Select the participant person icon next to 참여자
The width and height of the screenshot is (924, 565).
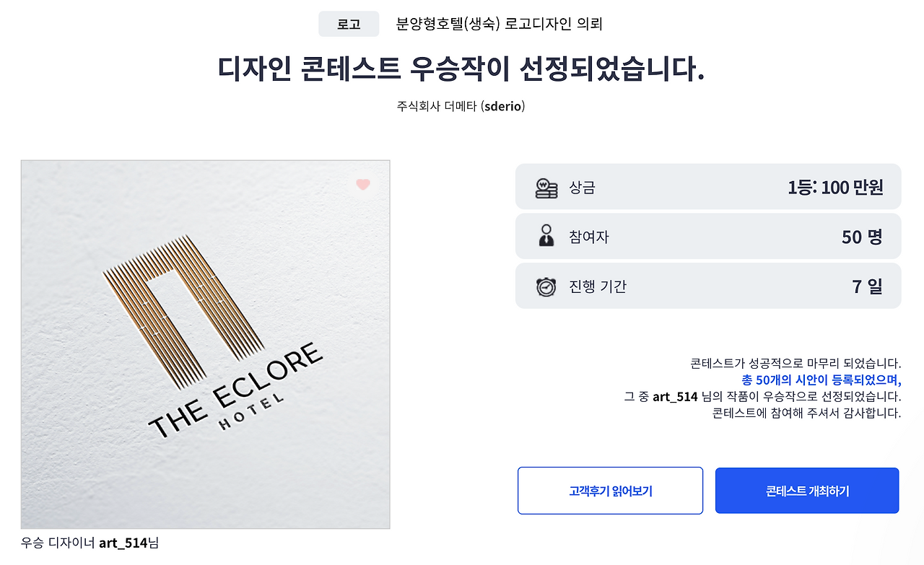(x=547, y=236)
